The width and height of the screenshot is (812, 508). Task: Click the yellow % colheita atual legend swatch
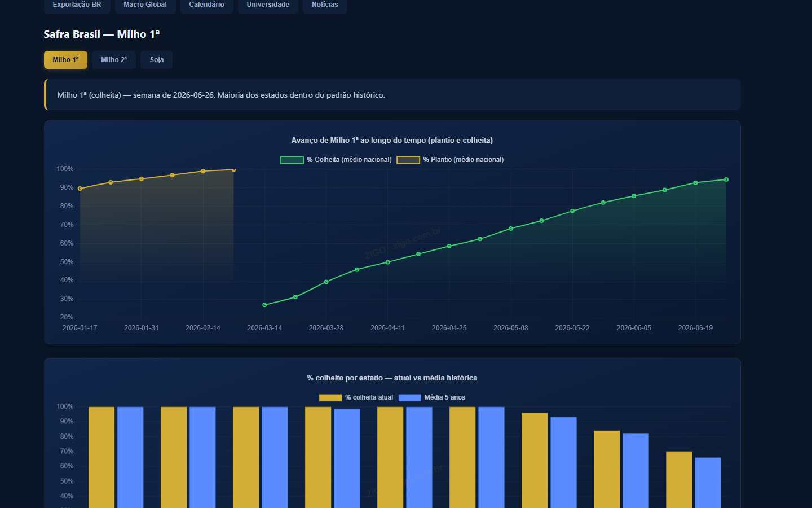330,397
